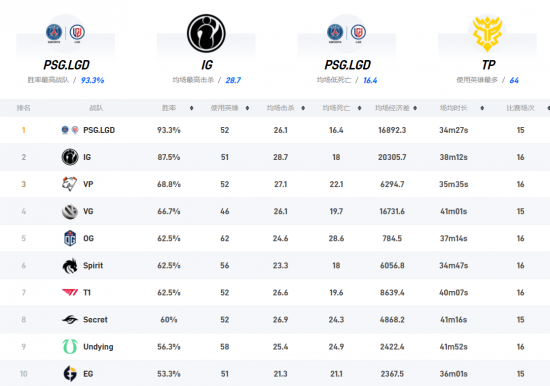550x386 pixels.
Task: Open the Undying team name link
Action: click(98, 347)
